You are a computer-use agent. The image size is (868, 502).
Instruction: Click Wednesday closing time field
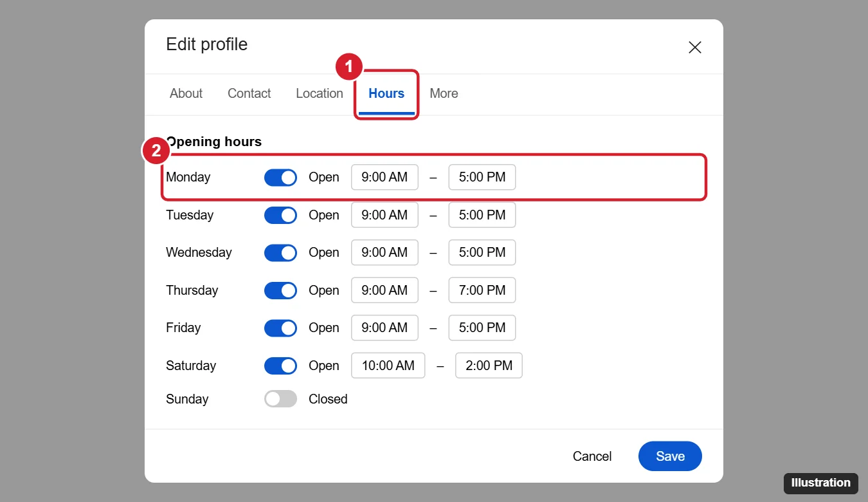[x=482, y=252]
